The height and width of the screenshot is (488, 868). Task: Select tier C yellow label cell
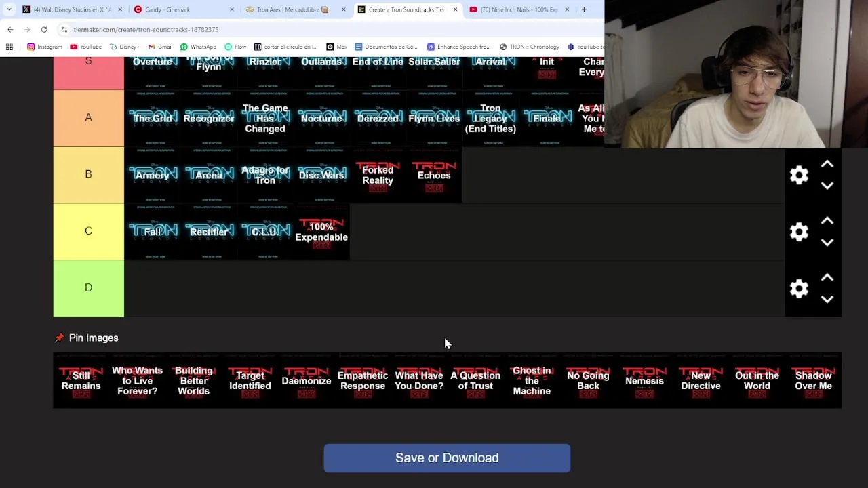[x=88, y=232]
